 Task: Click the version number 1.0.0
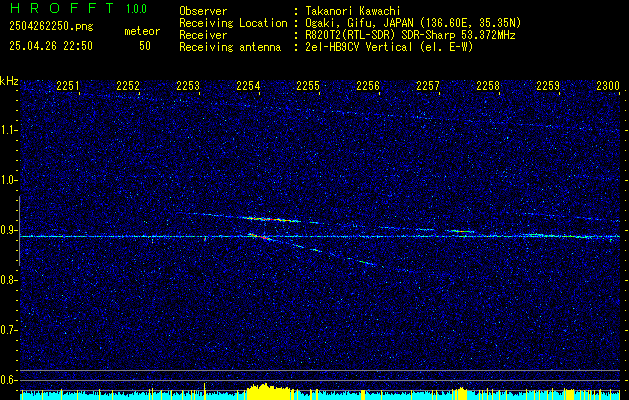pyautogui.click(x=136, y=9)
